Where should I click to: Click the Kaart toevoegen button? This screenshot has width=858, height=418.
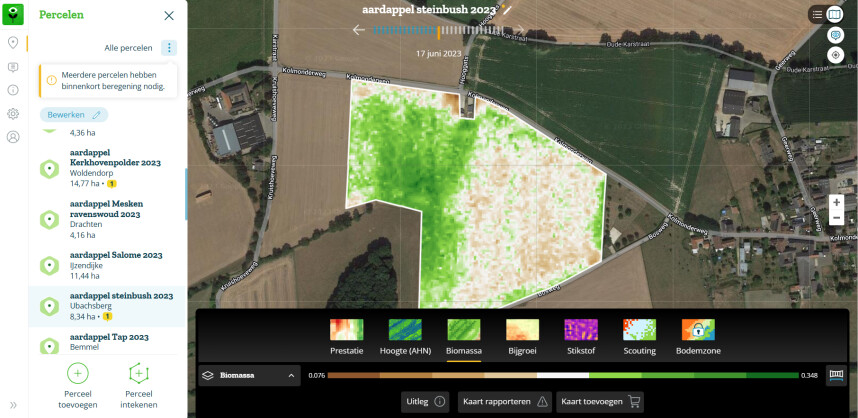[x=600, y=401]
